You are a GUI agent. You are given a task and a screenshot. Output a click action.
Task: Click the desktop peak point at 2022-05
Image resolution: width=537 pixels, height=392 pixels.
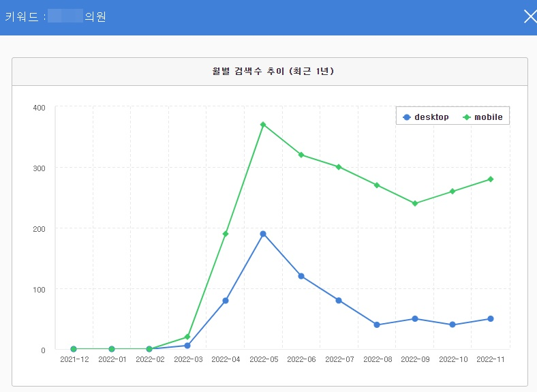[263, 234]
